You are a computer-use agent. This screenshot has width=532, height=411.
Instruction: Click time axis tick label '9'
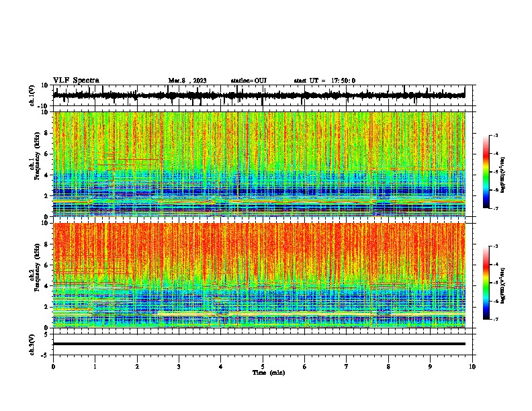pos(430,367)
